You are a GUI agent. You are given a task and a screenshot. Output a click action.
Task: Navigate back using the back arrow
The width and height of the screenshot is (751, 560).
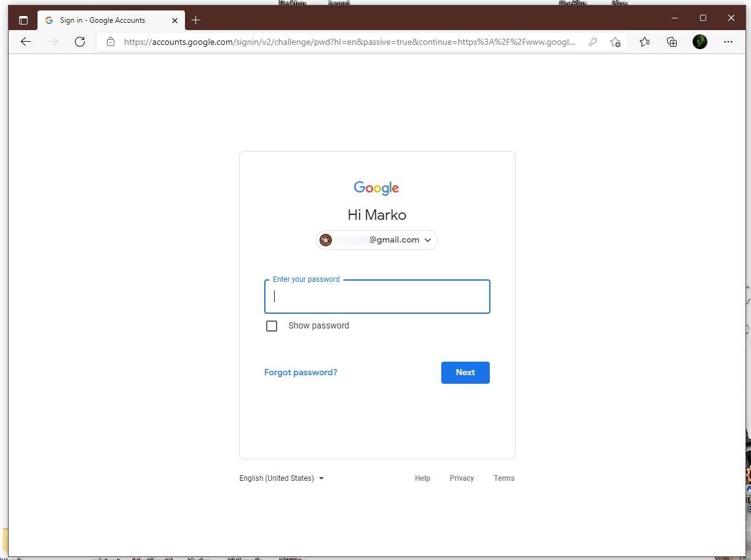(25, 42)
